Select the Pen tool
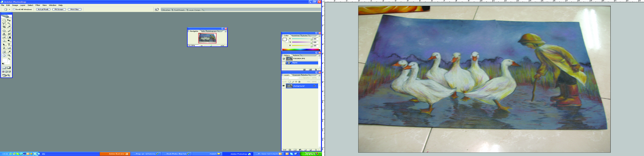The image size is (644, 156). tap(4, 48)
